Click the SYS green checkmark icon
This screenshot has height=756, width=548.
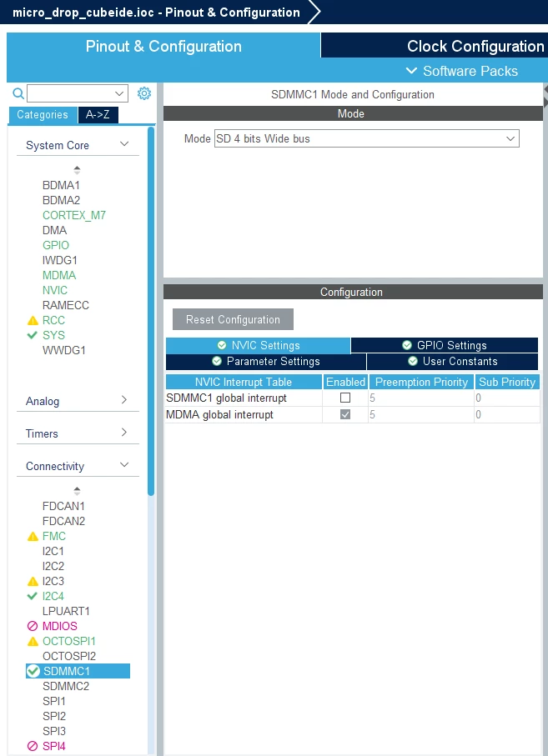pos(33,335)
